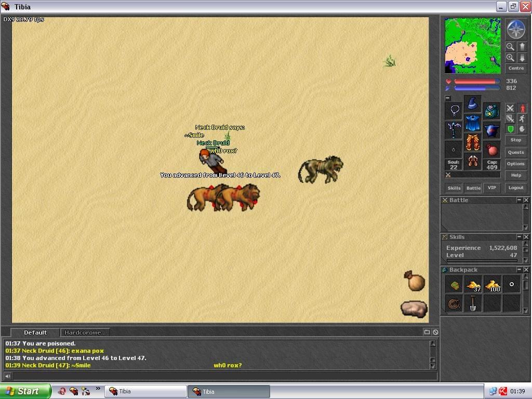The width and height of the screenshot is (532, 399).
Task: Open the channel list button in chat
Action: coord(427,332)
